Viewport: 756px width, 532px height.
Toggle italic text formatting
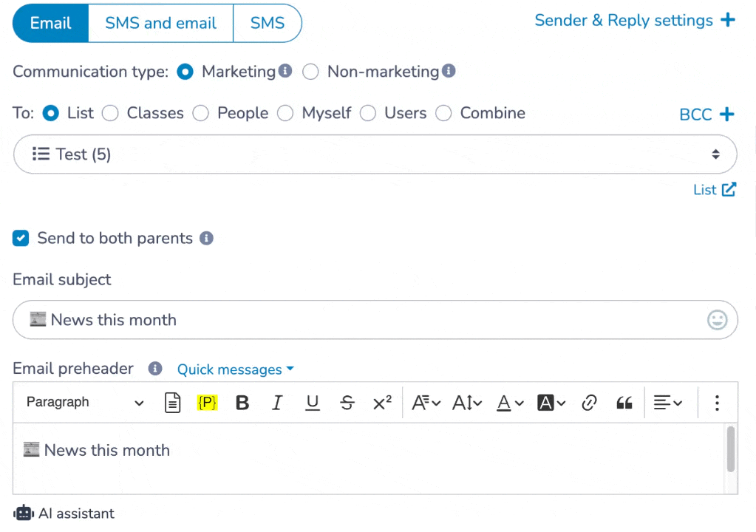click(x=277, y=403)
